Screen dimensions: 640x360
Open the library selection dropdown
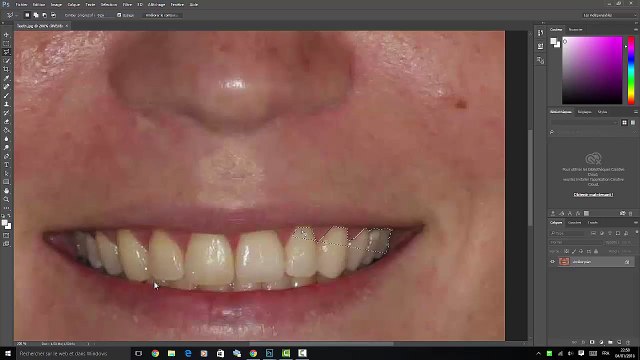(584, 122)
